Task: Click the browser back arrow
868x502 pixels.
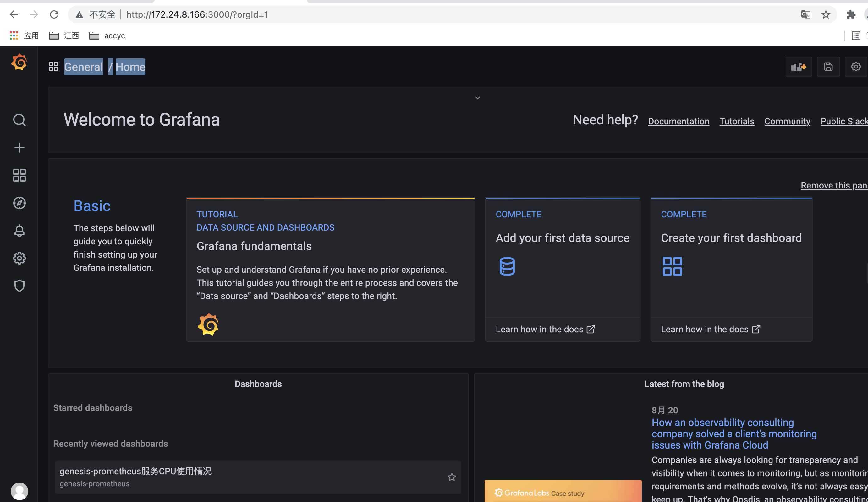Action: (x=14, y=14)
